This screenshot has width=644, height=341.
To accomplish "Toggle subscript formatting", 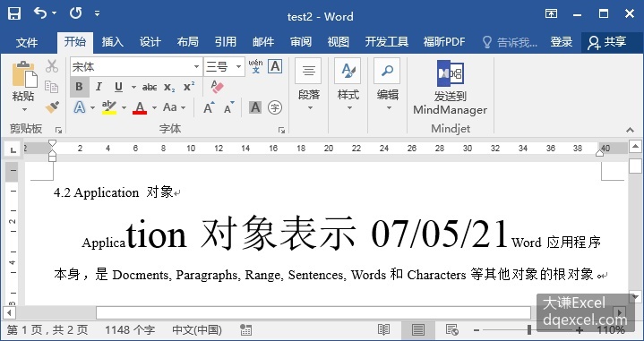I will pos(169,87).
